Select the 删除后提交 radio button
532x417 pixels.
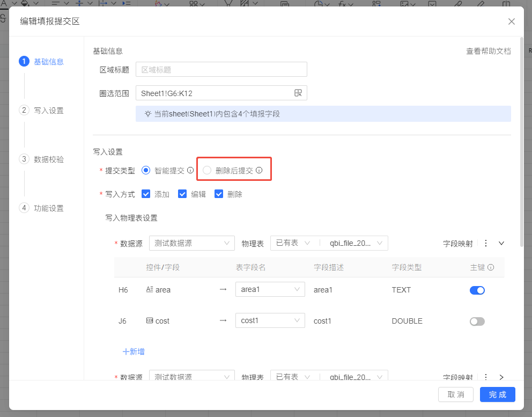point(207,171)
